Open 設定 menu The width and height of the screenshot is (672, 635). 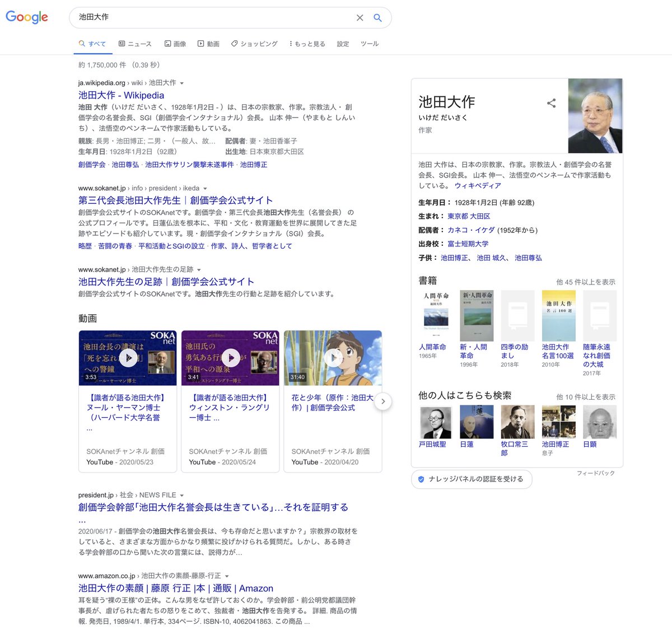tap(343, 44)
